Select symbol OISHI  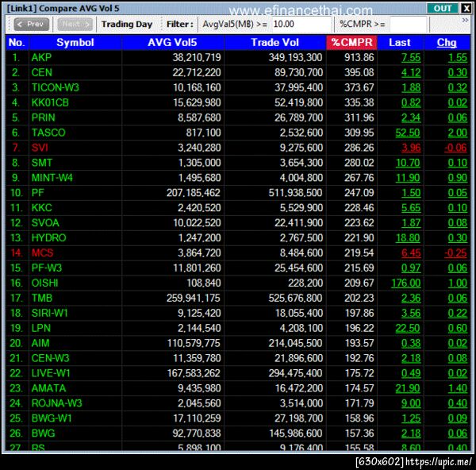tap(45, 283)
